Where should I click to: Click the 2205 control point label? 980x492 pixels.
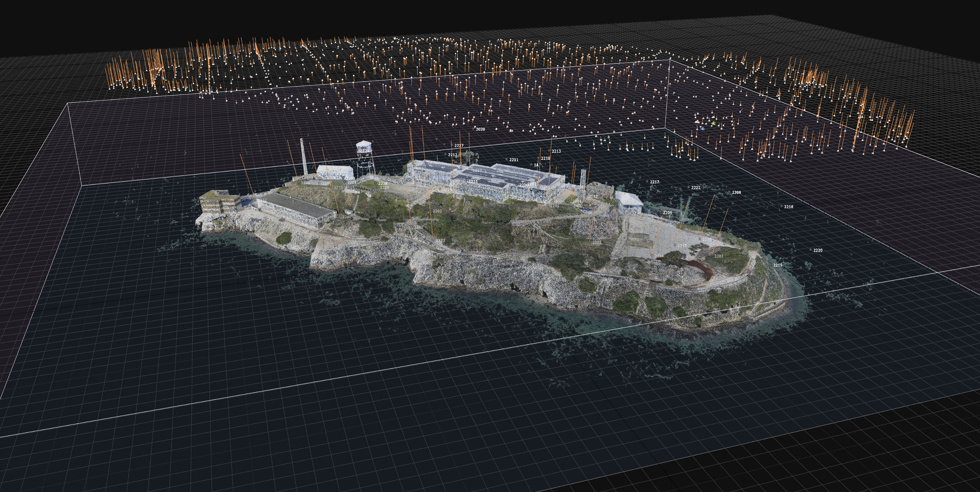597,242
